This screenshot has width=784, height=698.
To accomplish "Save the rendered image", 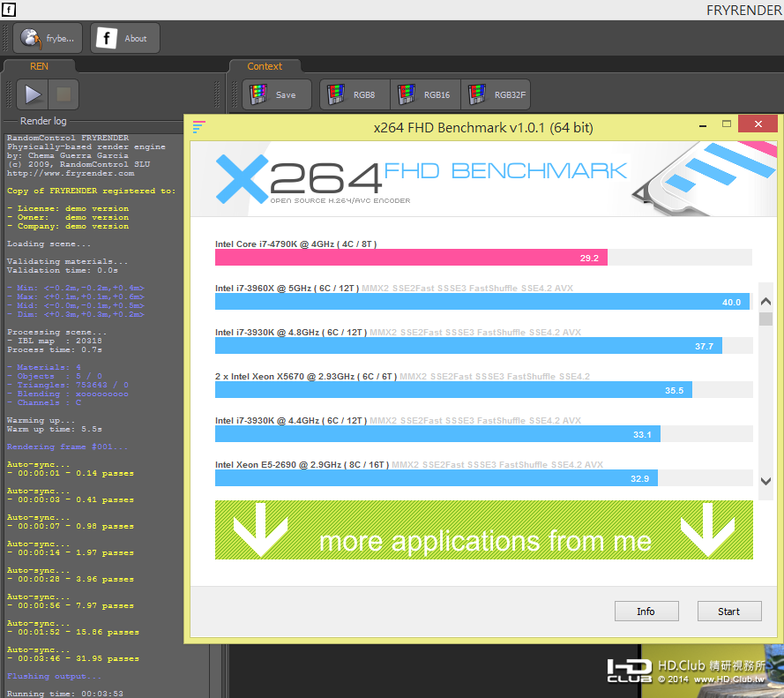I will click(x=277, y=94).
